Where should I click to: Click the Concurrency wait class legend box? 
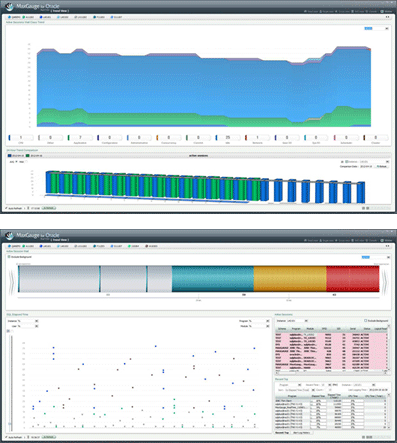pyautogui.click(x=169, y=138)
